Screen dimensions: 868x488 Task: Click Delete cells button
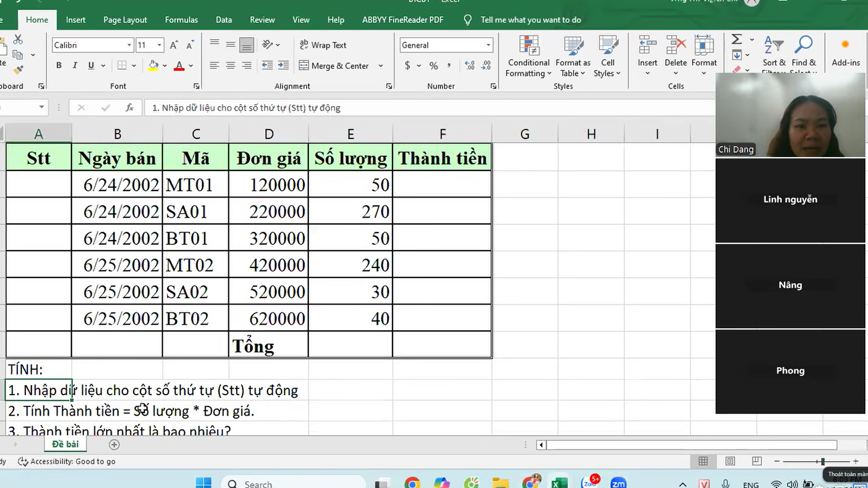coord(675,55)
